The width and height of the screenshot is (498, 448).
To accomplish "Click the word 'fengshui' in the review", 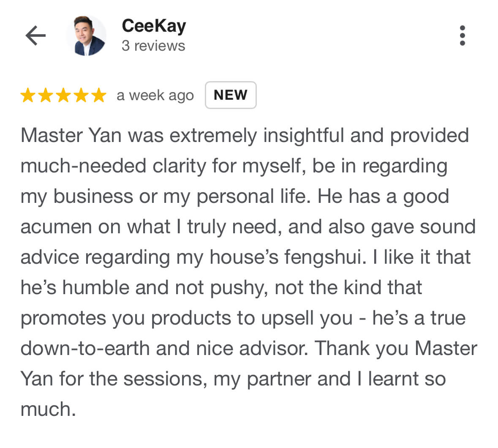I will coord(323,257).
